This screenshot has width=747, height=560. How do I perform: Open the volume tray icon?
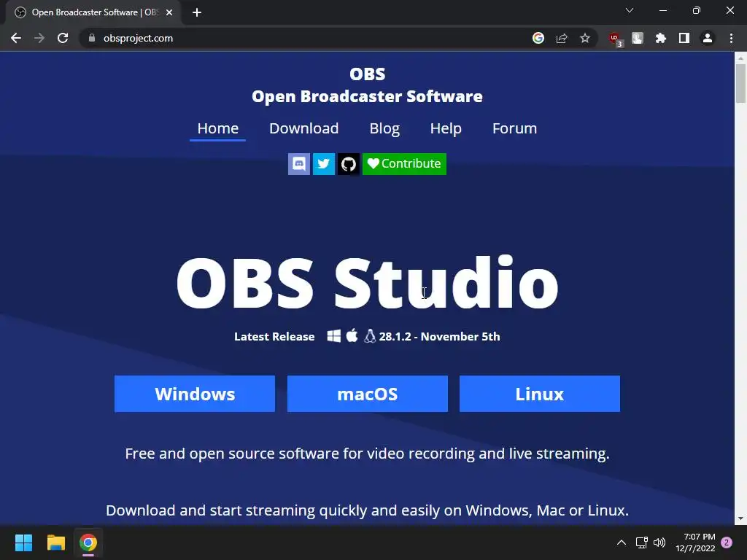point(659,542)
